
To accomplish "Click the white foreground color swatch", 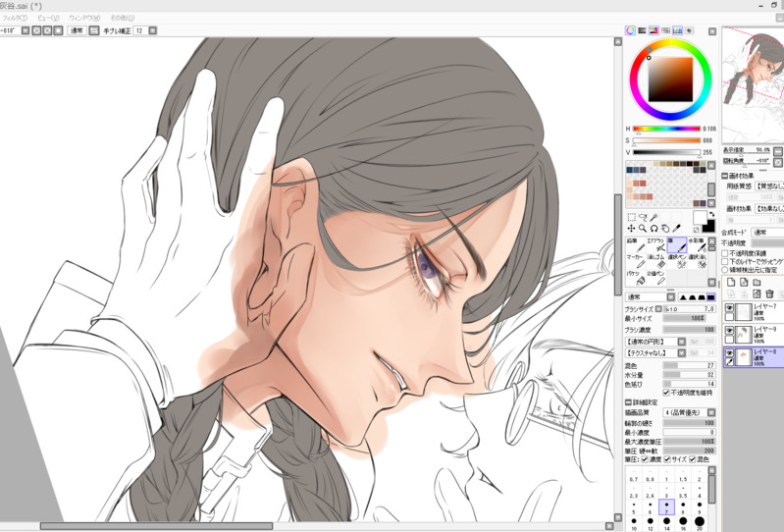I will tap(700, 218).
